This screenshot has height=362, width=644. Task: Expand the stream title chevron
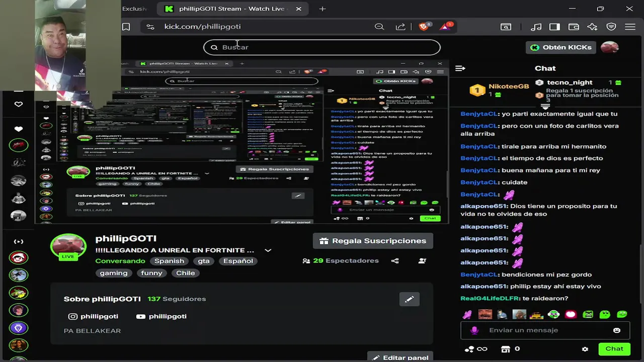(x=268, y=250)
